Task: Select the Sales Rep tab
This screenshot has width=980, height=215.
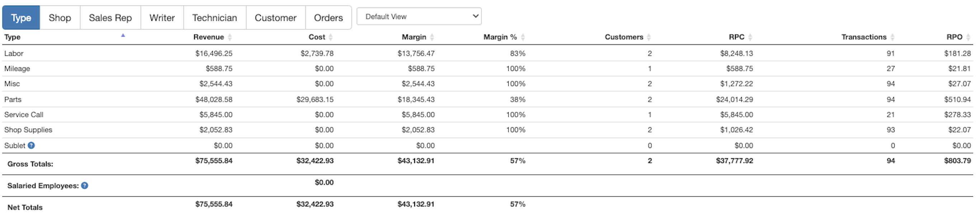Action: pyautogui.click(x=110, y=18)
